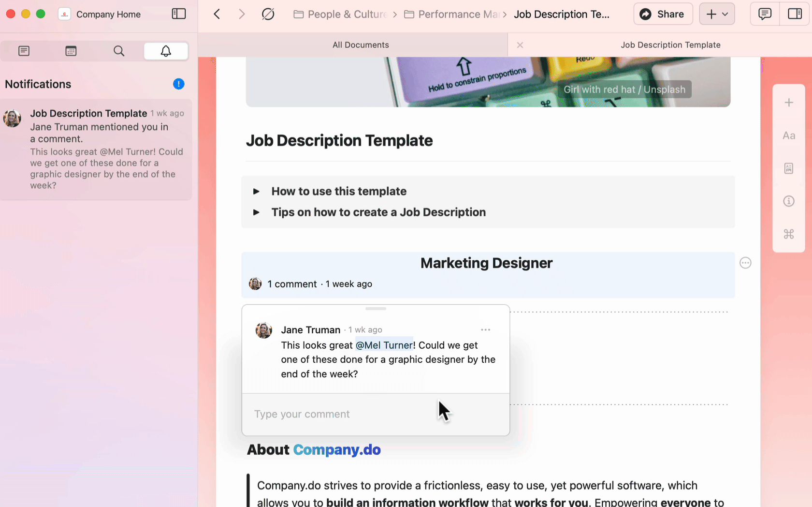This screenshot has height=507, width=812.
Task: Toggle the right sidebar panel
Action: coord(795,14)
